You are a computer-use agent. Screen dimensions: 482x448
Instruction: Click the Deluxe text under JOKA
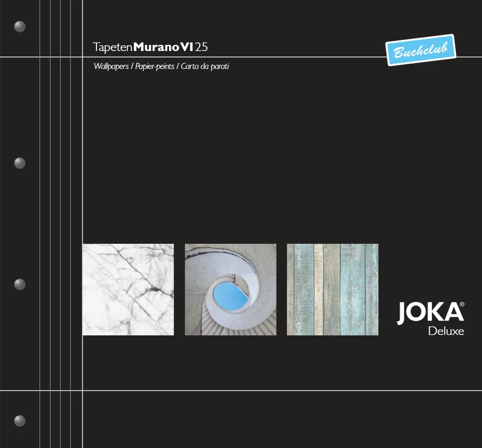[x=446, y=331]
